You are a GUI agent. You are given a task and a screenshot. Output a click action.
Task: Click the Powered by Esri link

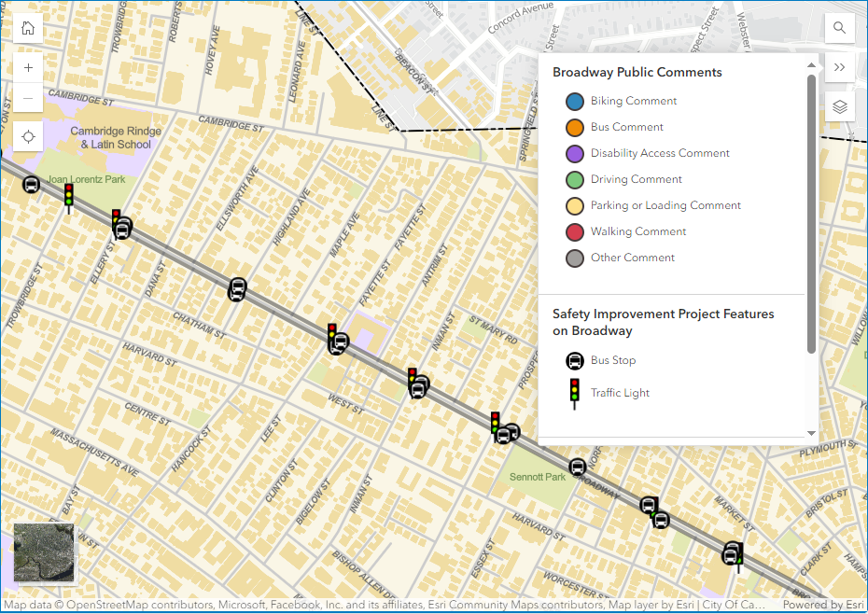pos(823,605)
